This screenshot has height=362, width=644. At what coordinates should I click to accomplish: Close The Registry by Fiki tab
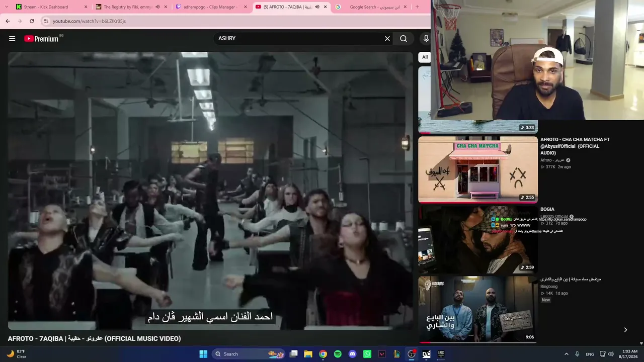166,7
